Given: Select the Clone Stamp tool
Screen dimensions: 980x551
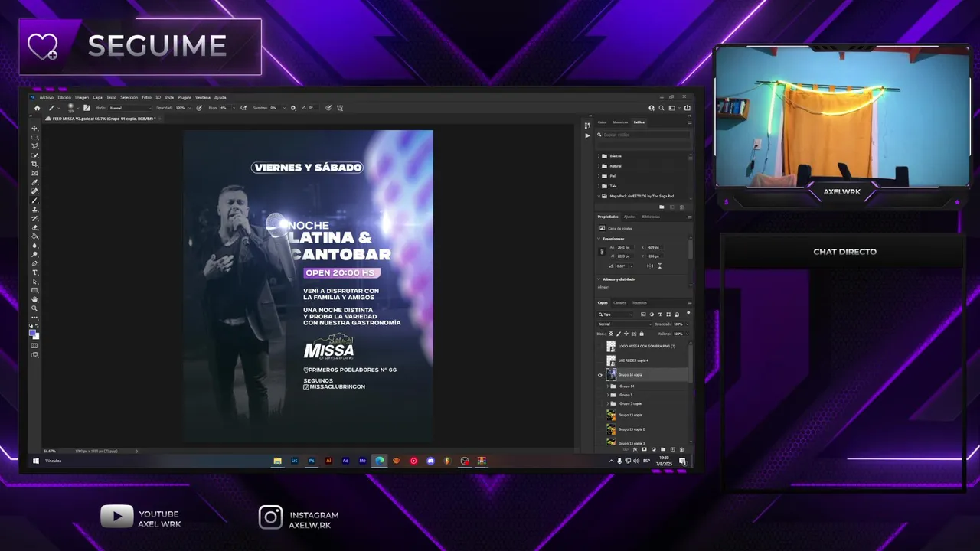Looking at the screenshot, I should coord(35,209).
